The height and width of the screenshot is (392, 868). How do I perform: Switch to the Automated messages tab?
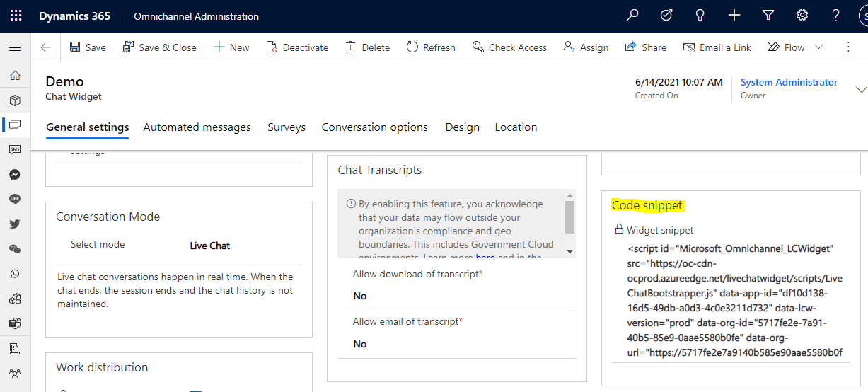coord(197,127)
